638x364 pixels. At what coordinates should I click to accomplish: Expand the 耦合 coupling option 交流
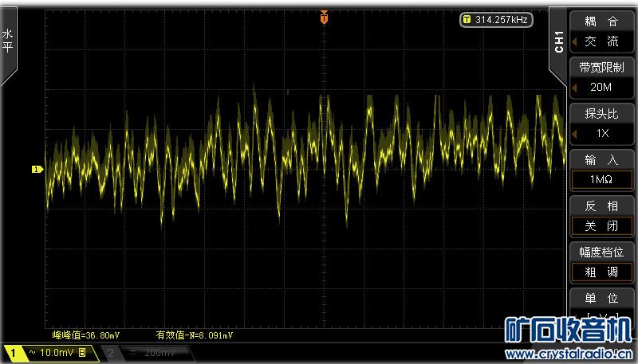tap(601, 42)
